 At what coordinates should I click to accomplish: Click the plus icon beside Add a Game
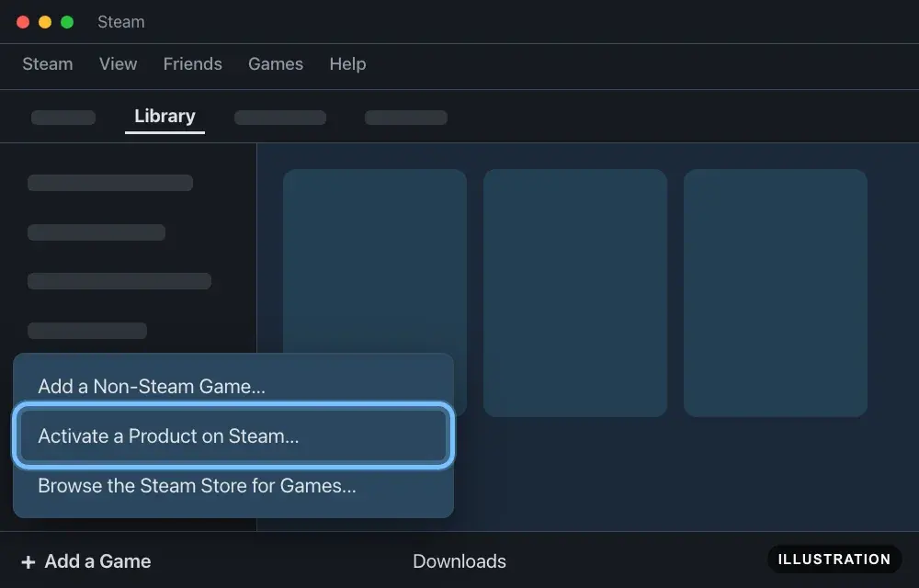(x=28, y=562)
